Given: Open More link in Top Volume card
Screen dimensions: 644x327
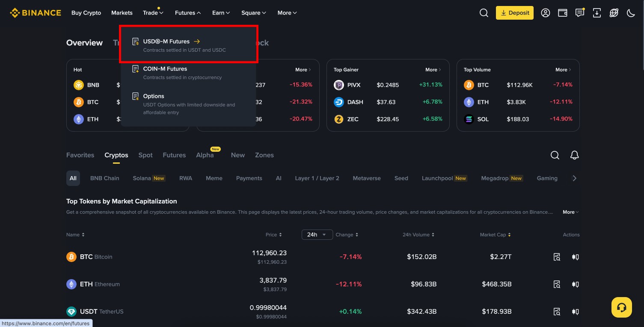Looking at the screenshot, I should click(564, 70).
